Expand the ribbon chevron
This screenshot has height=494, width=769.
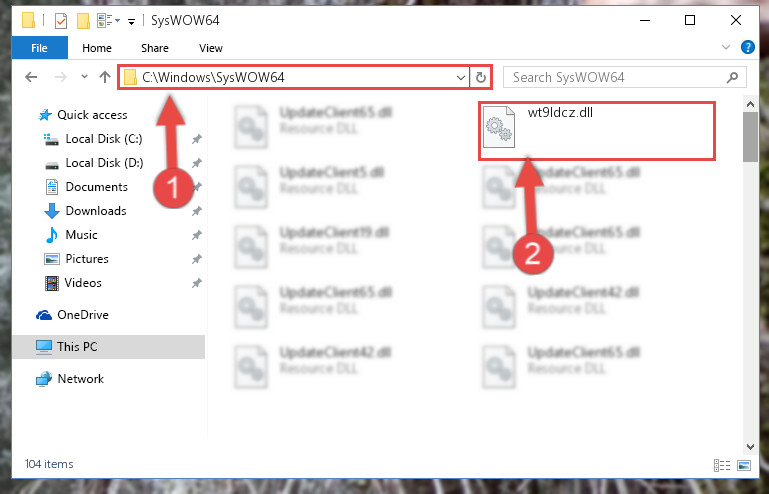click(725, 47)
